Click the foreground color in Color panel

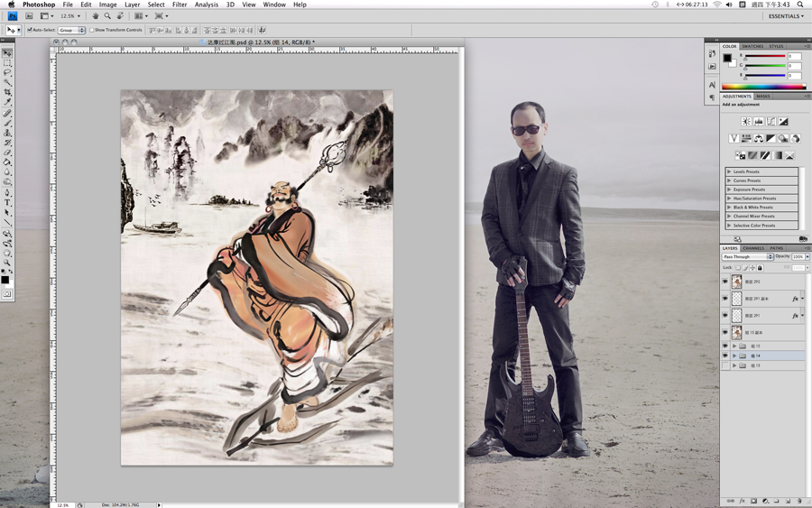click(x=727, y=58)
